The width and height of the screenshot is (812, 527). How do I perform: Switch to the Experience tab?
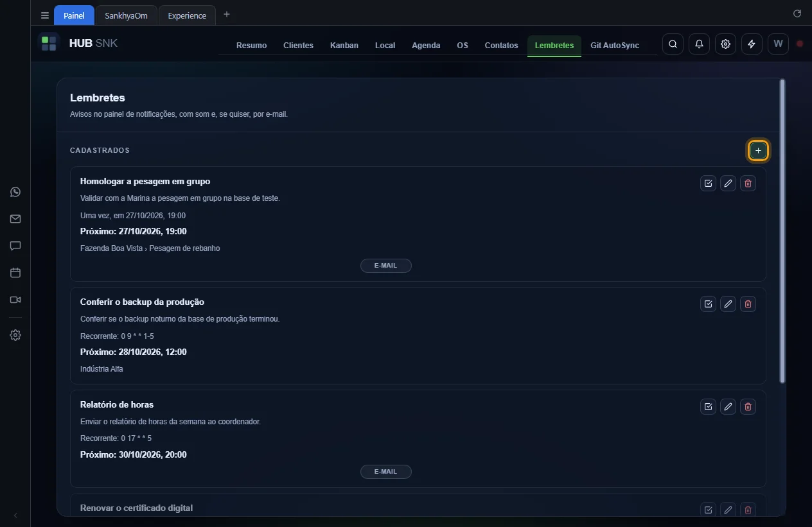click(187, 15)
